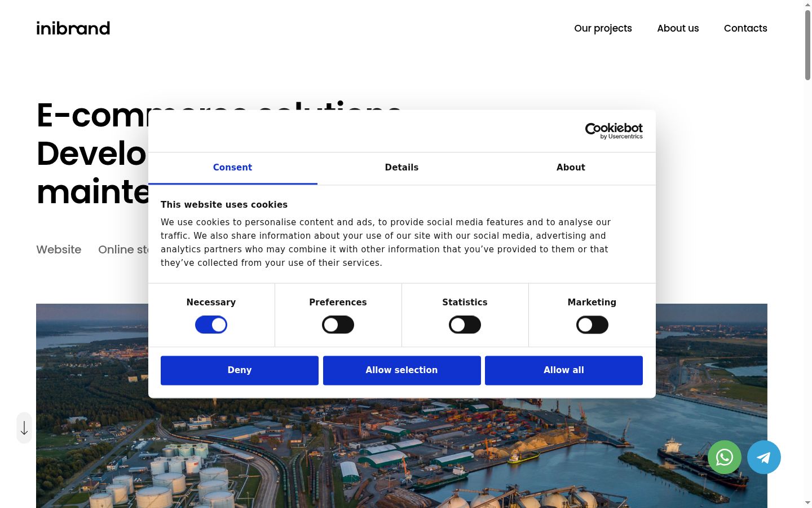Enable the Preferences cookies switch
812x508 pixels.
pyautogui.click(x=338, y=325)
